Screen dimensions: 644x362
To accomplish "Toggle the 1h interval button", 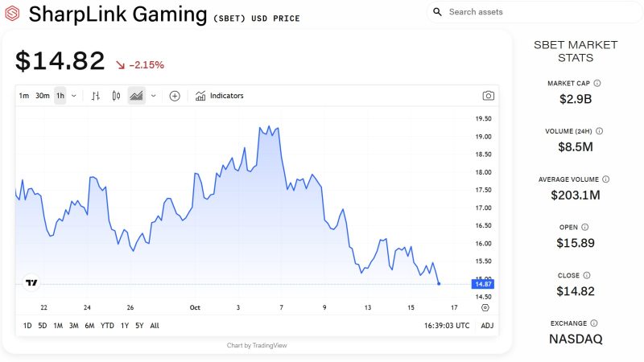I will 60,96.
